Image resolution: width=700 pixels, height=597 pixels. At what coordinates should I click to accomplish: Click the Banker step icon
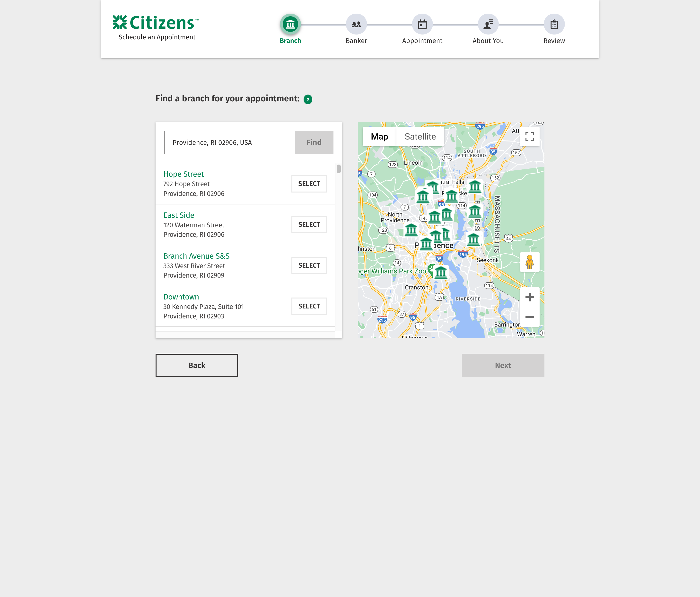pos(356,24)
